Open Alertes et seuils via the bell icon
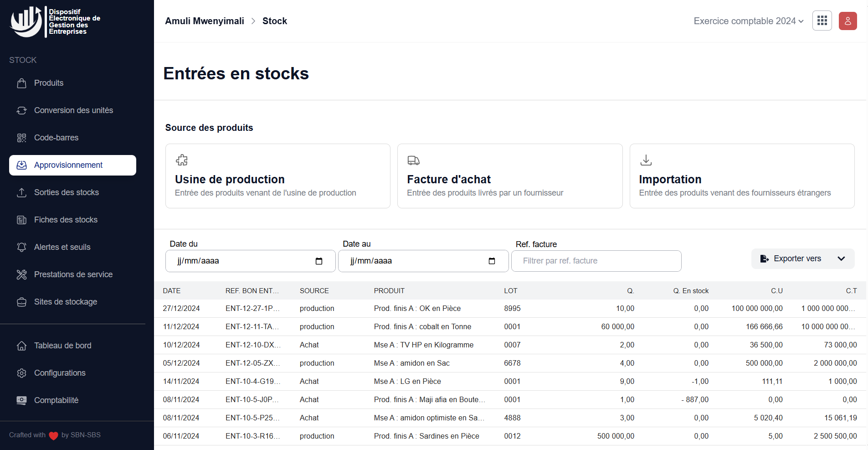868x450 pixels. click(21, 247)
